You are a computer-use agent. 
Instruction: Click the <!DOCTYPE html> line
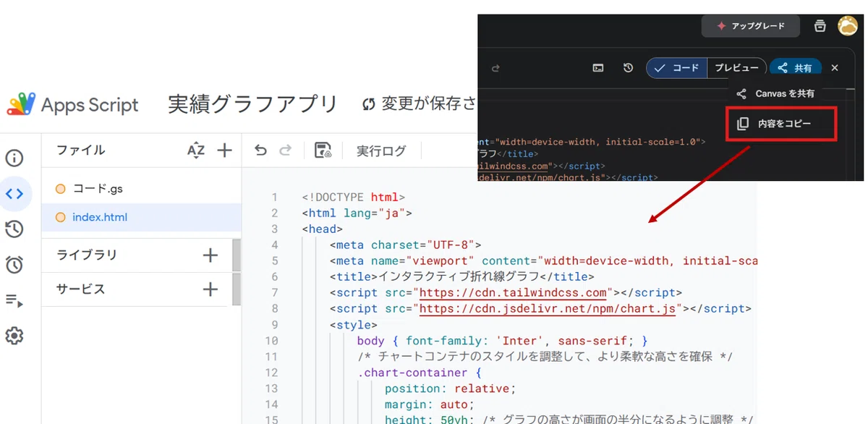pyautogui.click(x=353, y=198)
